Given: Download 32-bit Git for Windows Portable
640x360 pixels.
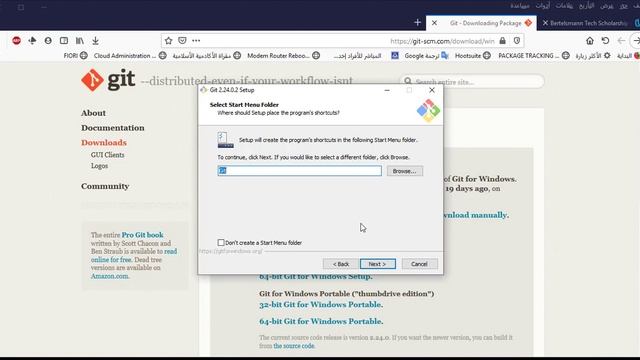Looking at the screenshot, I should [321, 304].
